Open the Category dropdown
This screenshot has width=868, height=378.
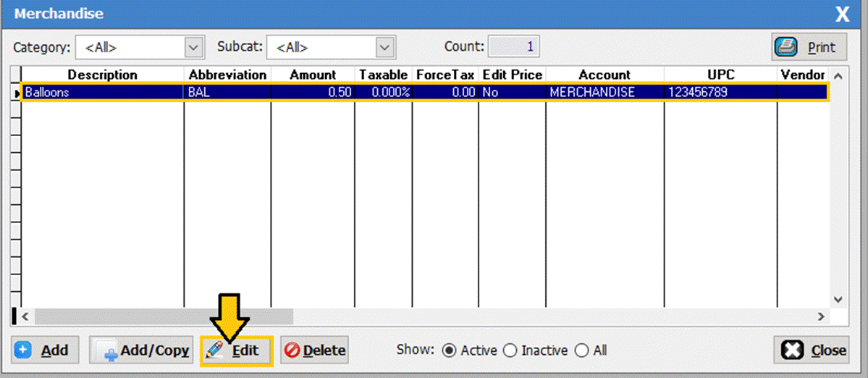coord(193,48)
